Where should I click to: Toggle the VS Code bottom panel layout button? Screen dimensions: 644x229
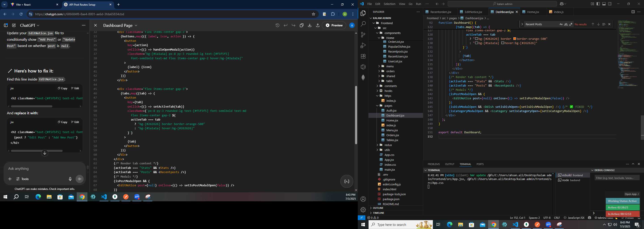tap(604, 4)
